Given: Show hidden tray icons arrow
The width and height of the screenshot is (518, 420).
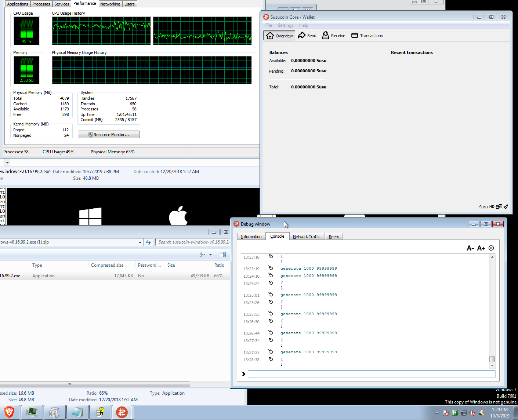Looking at the screenshot, I should tap(437, 413).
